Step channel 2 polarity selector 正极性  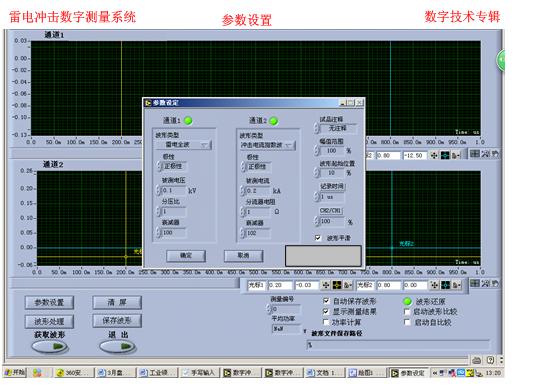coord(243,166)
